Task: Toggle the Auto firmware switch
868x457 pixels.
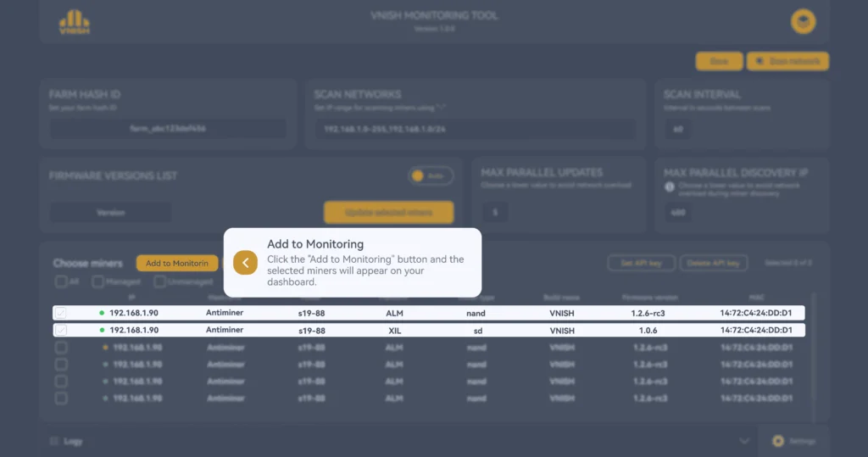Action: coord(431,176)
